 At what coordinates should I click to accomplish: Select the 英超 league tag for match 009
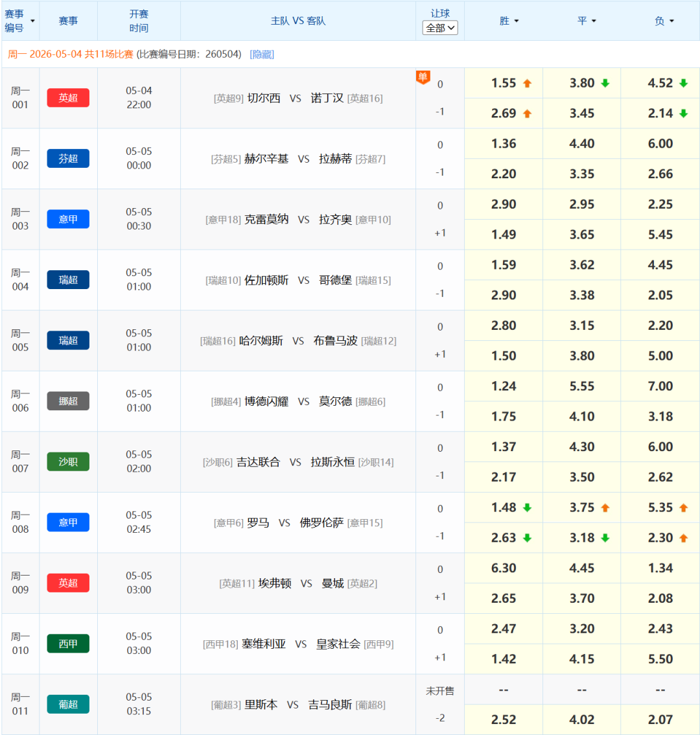tap(68, 583)
